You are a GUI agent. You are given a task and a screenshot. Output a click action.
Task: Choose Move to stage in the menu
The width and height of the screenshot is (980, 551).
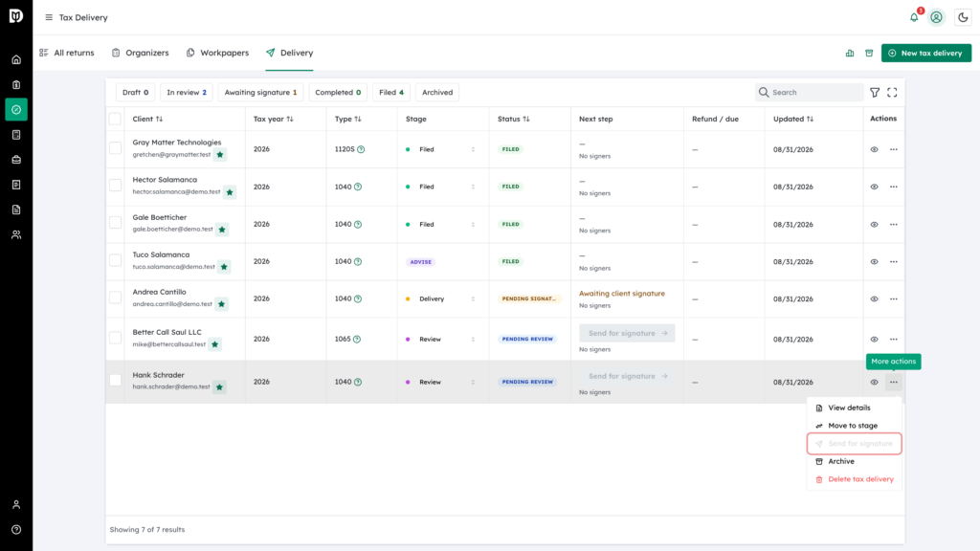coord(854,426)
